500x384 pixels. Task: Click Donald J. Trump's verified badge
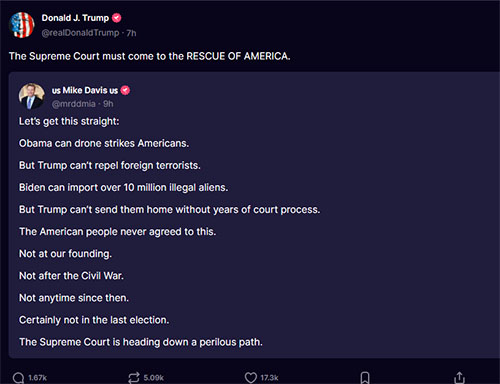click(117, 18)
